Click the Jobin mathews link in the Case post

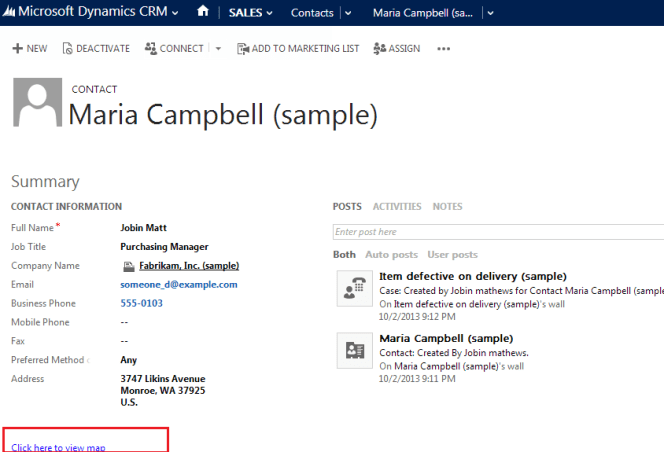[481, 291]
